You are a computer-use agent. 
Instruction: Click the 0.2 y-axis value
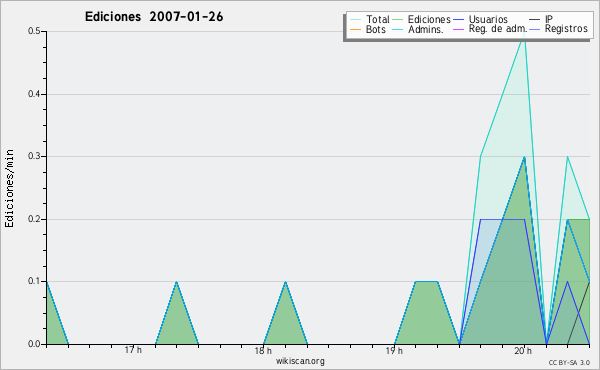pos(34,219)
